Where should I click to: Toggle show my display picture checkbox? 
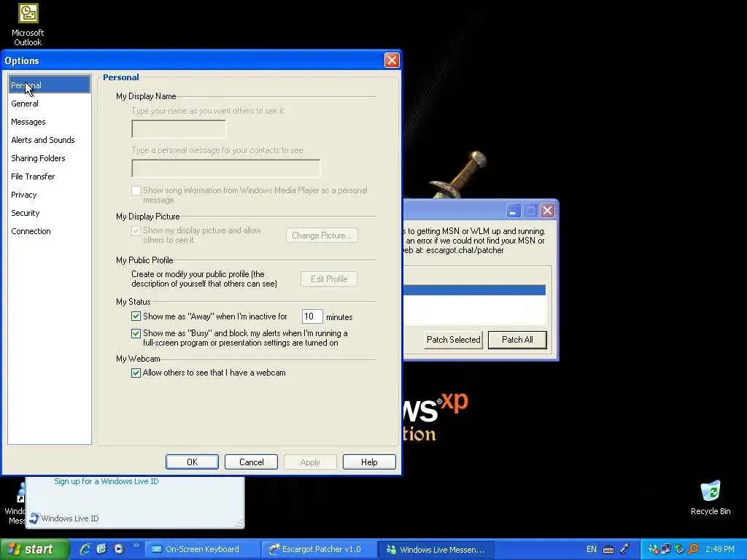coord(136,230)
